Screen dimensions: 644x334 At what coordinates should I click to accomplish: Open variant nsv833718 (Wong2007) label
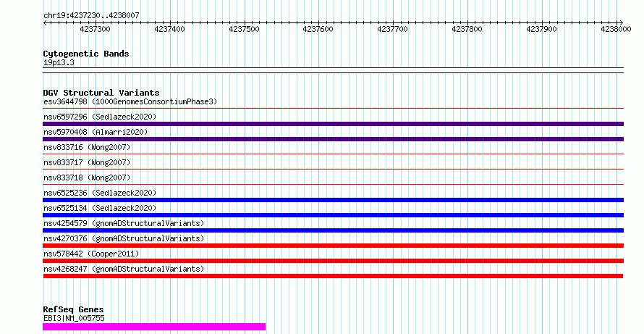click(87, 178)
